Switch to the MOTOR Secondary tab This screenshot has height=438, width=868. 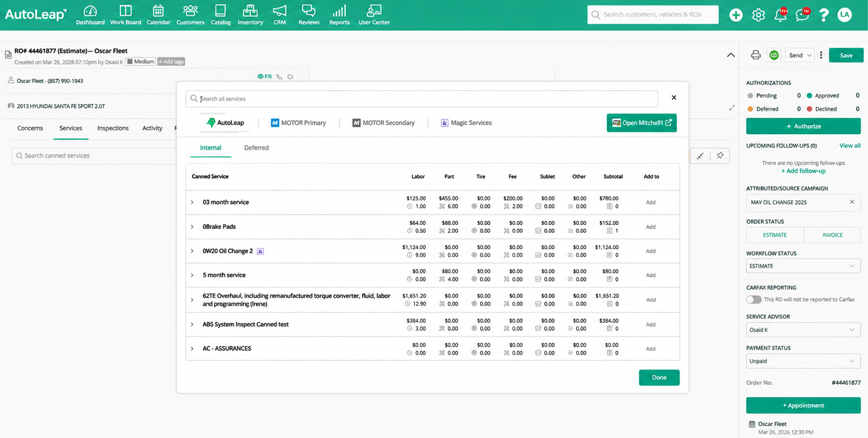(x=383, y=123)
